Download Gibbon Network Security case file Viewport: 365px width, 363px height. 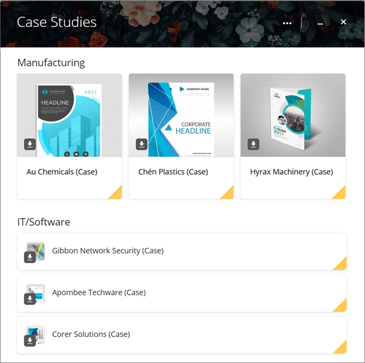[x=30, y=257]
